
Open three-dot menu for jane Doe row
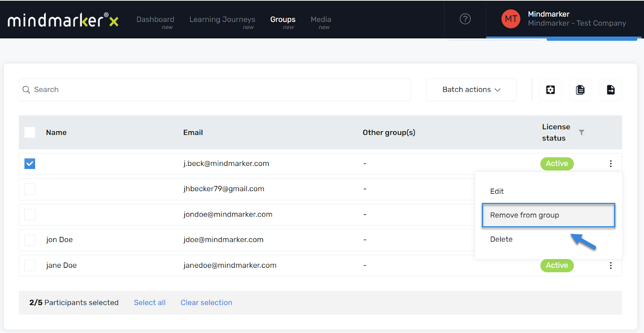tap(610, 265)
